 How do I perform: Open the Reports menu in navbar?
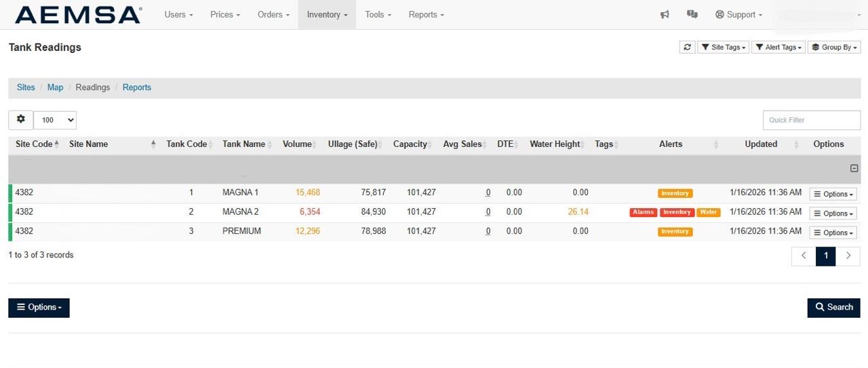pyautogui.click(x=426, y=14)
